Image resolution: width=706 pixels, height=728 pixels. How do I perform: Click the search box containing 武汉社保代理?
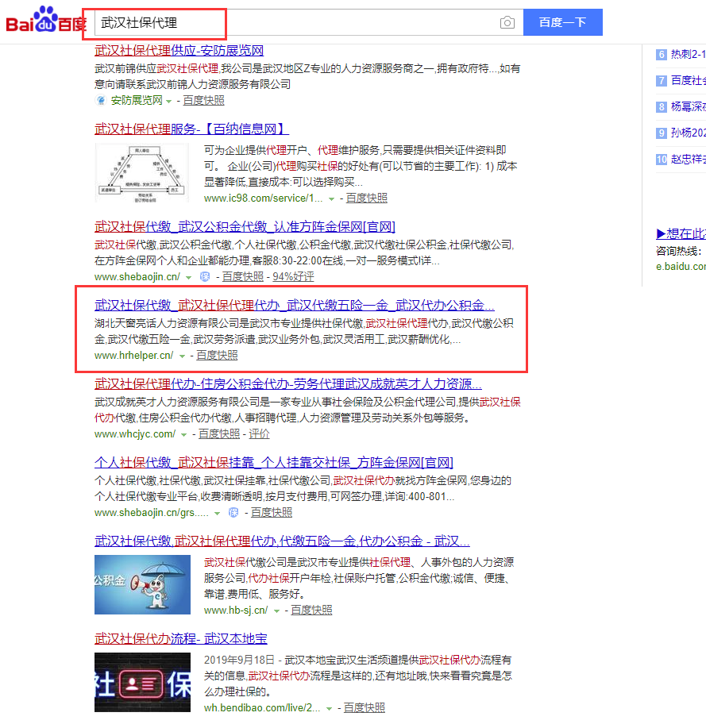click(x=308, y=22)
